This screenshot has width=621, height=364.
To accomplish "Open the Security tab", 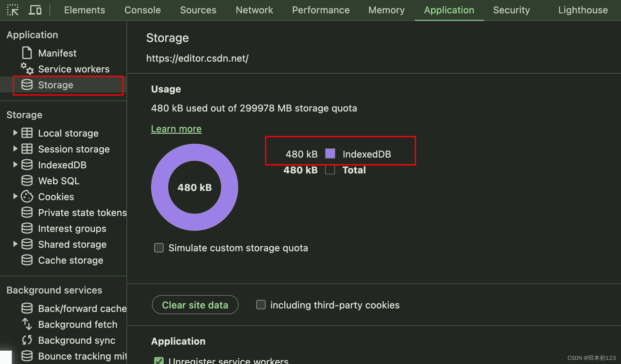I will coord(512,10).
